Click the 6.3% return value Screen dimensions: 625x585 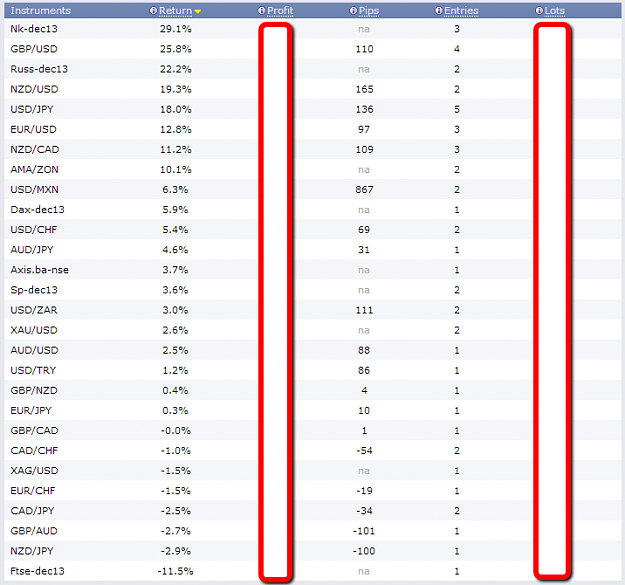175,189
